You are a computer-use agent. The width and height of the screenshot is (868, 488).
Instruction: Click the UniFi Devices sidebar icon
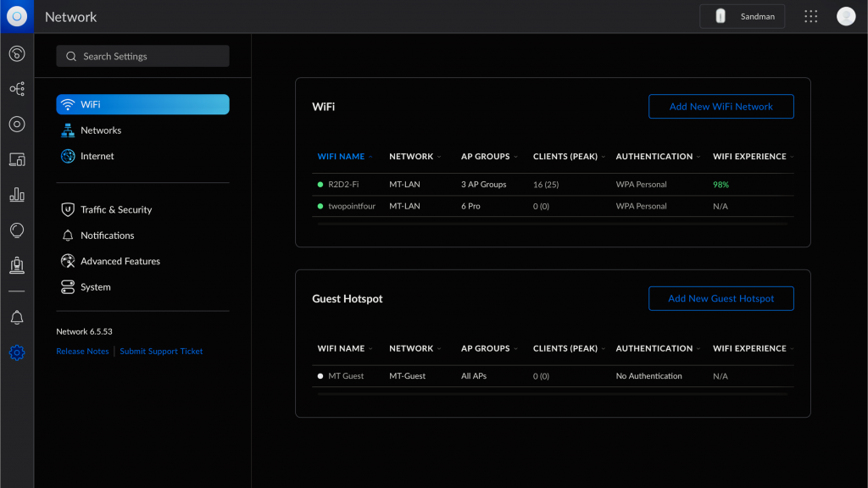[17, 125]
